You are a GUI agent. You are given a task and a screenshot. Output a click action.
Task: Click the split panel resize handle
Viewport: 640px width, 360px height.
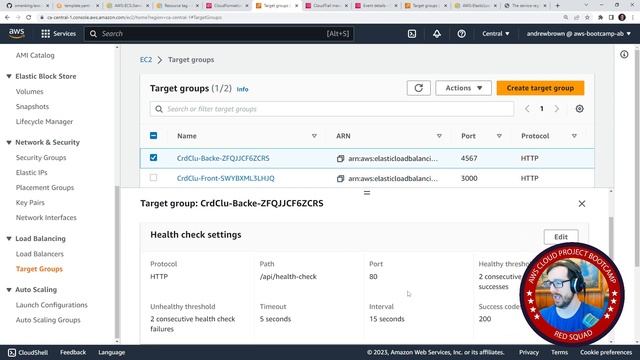pos(367,193)
